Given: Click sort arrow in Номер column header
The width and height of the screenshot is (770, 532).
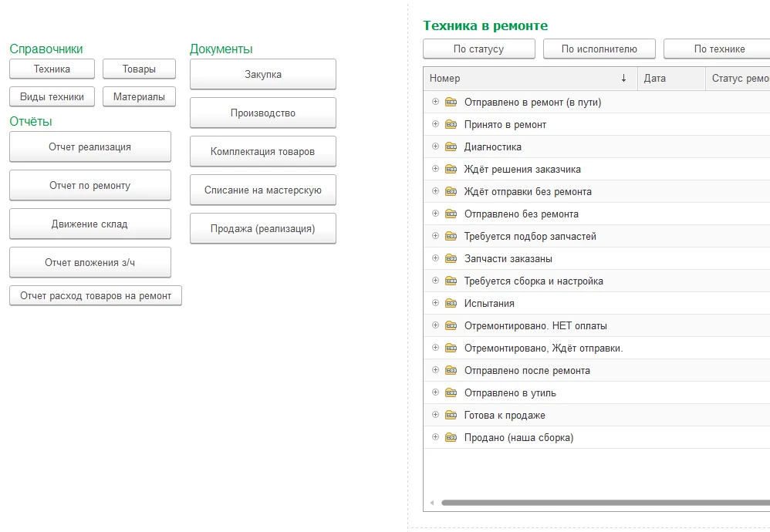Looking at the screenshot, I should click(x=623, y=79).
